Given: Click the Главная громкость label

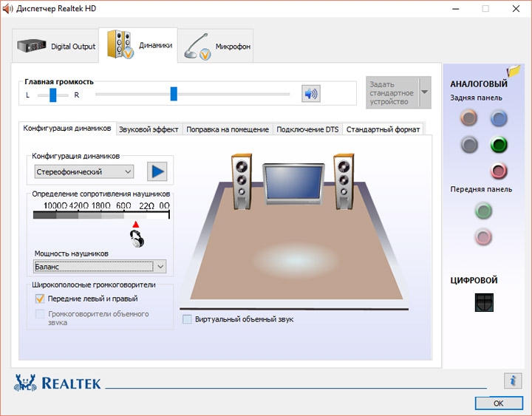Looking at the screenshot, I should (59, 82).
